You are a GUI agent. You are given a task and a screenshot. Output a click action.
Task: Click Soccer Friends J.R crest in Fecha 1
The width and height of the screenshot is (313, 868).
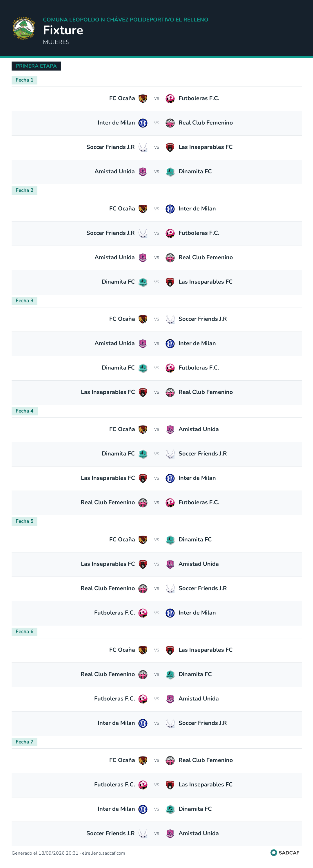click(x=143, y=147)
